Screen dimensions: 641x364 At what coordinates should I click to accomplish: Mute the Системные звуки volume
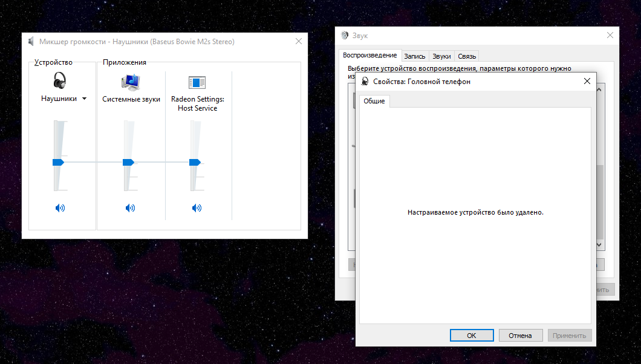coord(131,208)
